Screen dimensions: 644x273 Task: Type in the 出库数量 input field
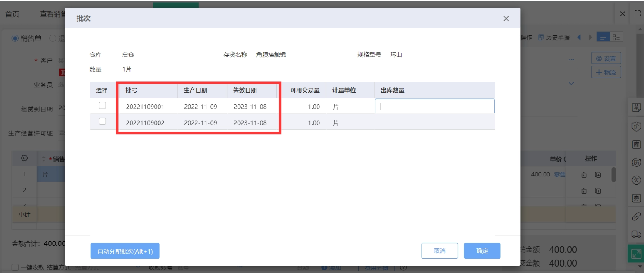click(x=435, y=107)
